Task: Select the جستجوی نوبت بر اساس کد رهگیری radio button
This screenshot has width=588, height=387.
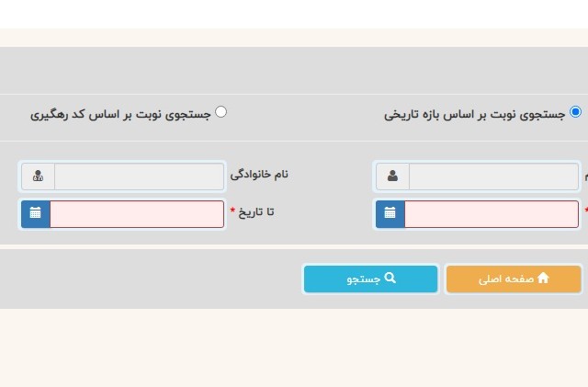Action: [220, 112]
